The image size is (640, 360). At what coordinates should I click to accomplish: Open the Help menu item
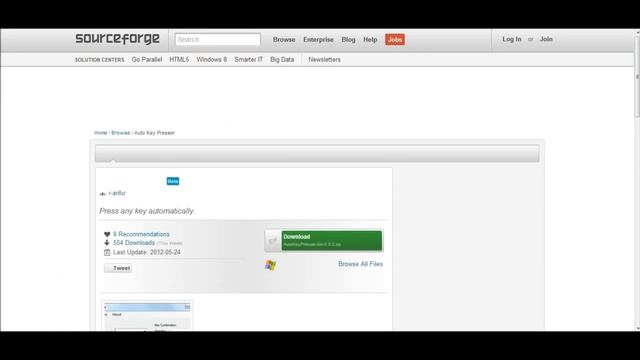click(370, 40)
